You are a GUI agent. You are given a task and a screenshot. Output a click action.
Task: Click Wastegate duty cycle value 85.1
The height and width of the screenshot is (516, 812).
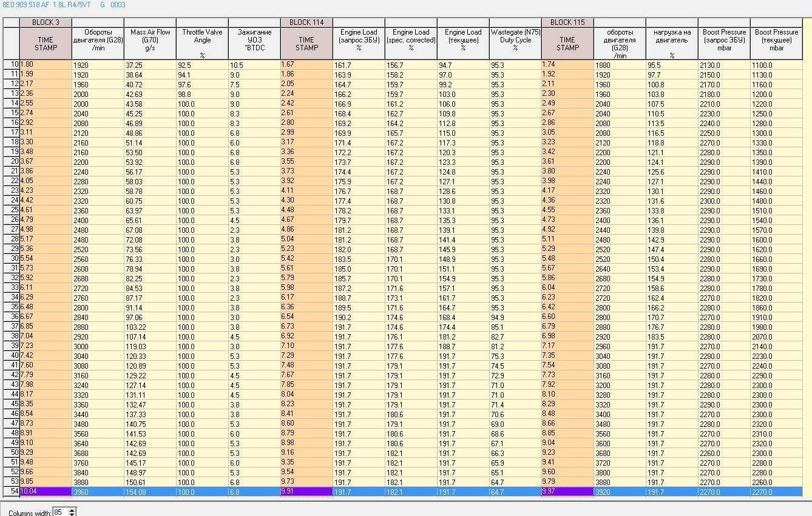point(515,326)
